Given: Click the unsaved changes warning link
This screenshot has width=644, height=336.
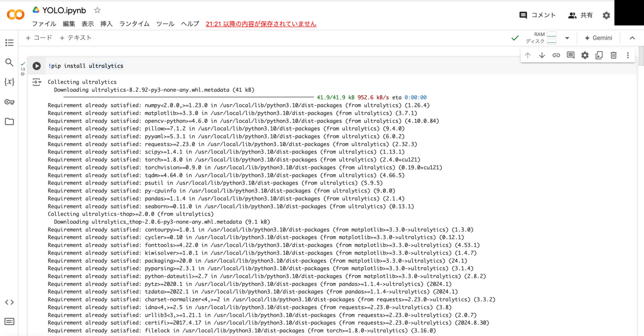Looking at the screenshot, I should 261,24.
